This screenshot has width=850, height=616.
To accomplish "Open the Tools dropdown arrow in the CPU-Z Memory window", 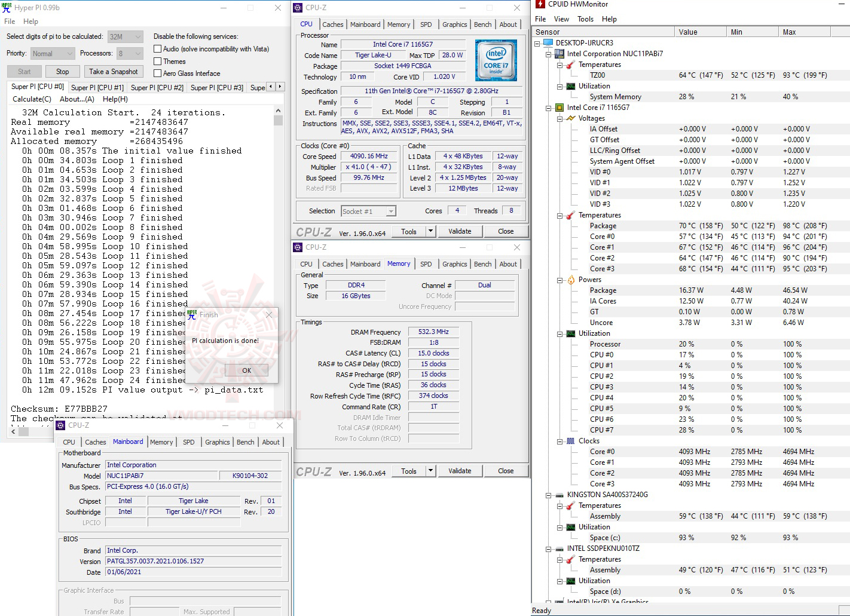I will click(x=430, y=471).
